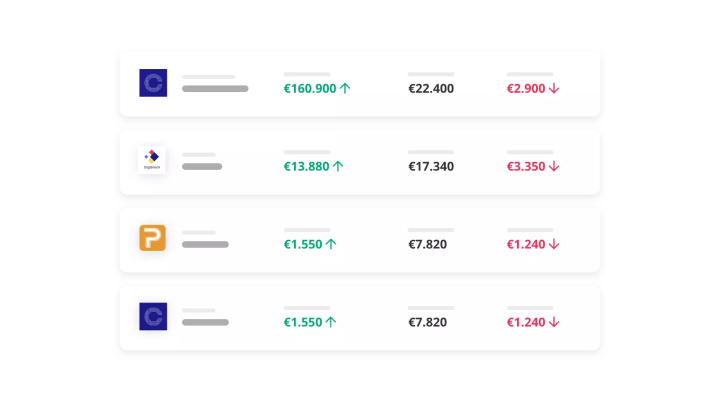Select the €2.900 red value
720x404 pixels.
pyautogui.click(x=526, y=89)
